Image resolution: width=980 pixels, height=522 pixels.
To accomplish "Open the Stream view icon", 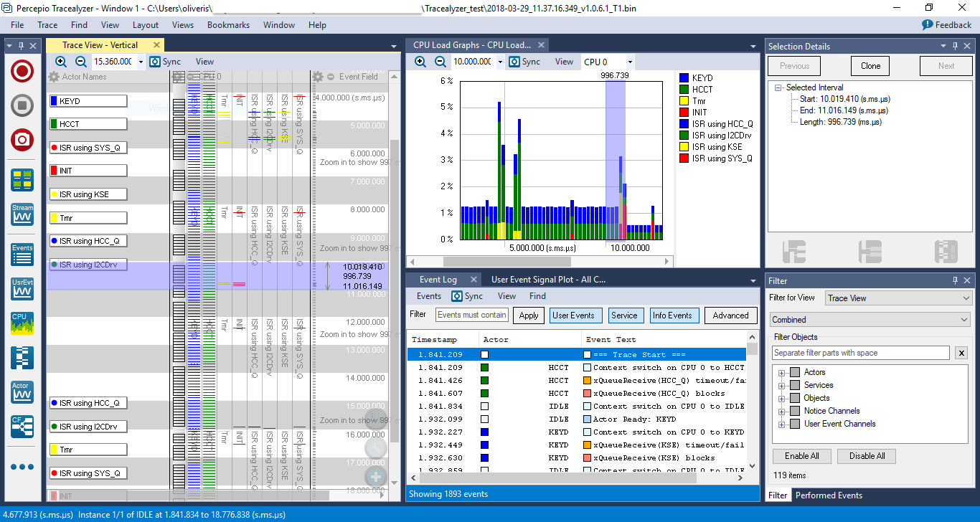I will pos(22,214).
